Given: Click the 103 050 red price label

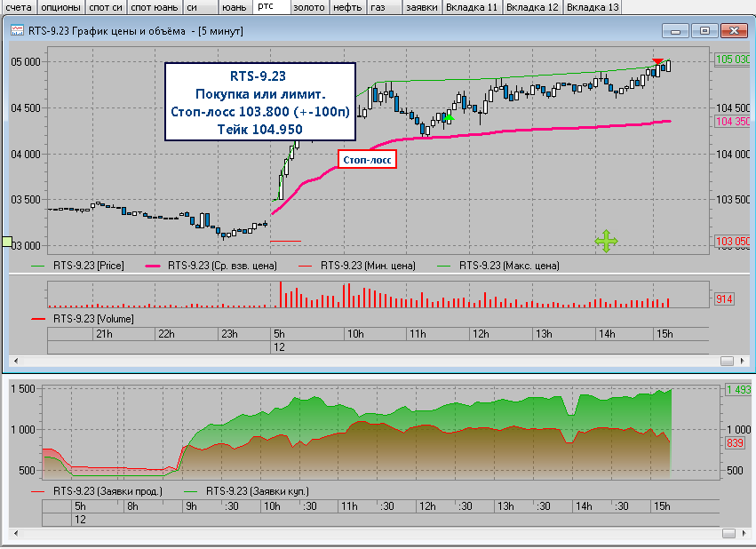Looking at the screenshot, I should (733, 241).
